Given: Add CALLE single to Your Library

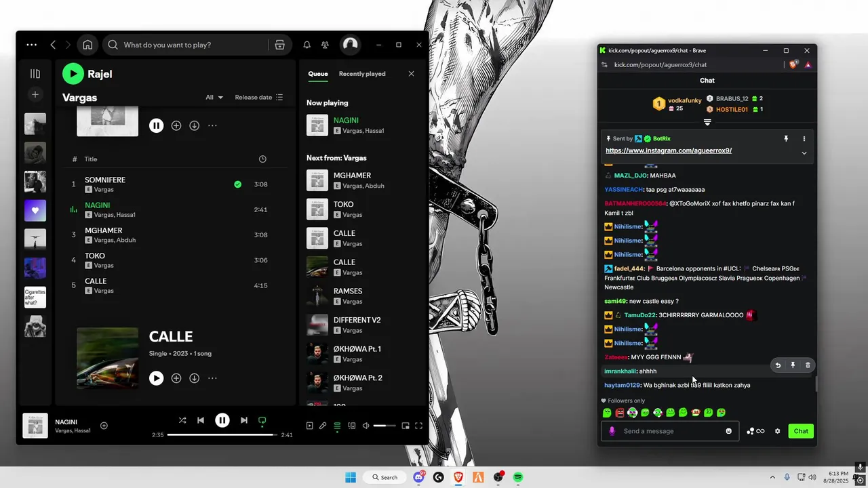Looking at the screenshot, I should pos(176,378).
